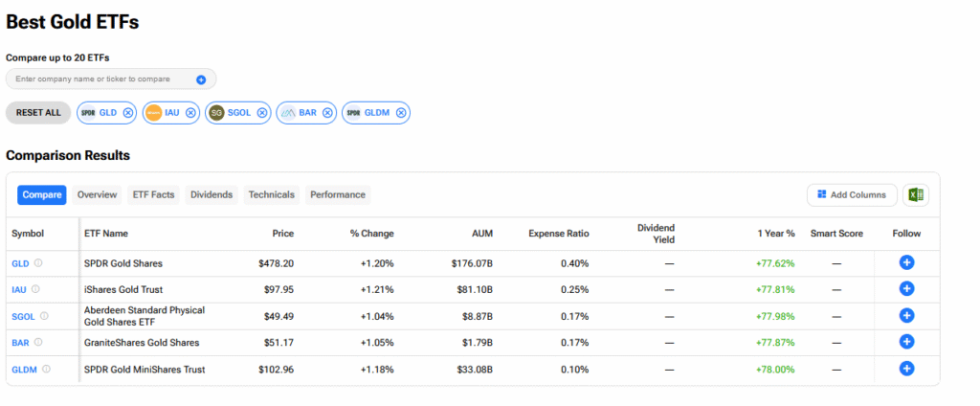Remove the SGOL chip with its X icon
This screenshot has height=406, width=980.
pos(262,113)
